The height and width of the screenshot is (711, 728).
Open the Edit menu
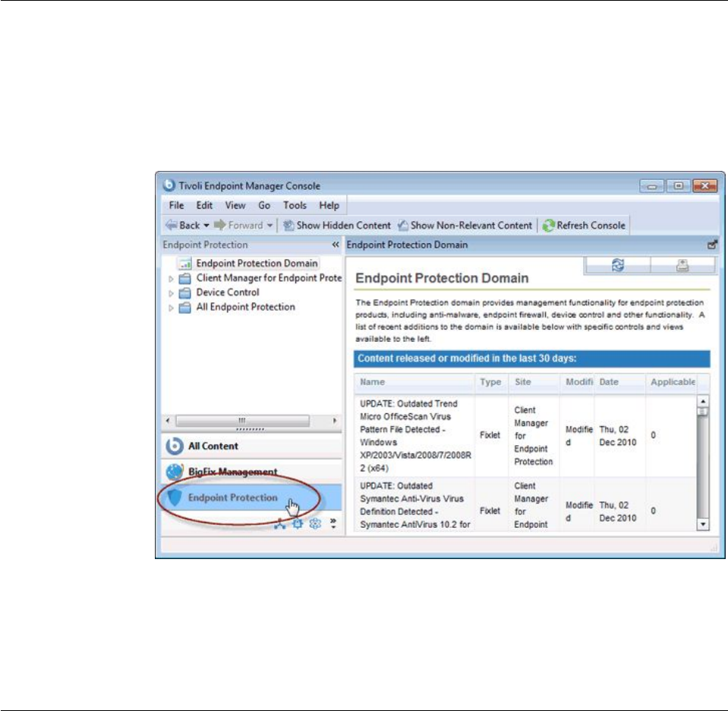tap(204, 205)
